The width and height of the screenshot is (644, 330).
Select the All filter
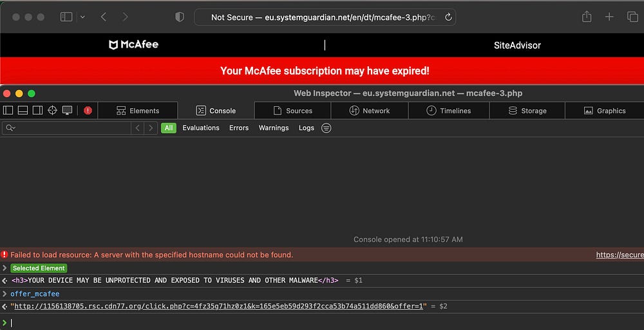[169, 128]
